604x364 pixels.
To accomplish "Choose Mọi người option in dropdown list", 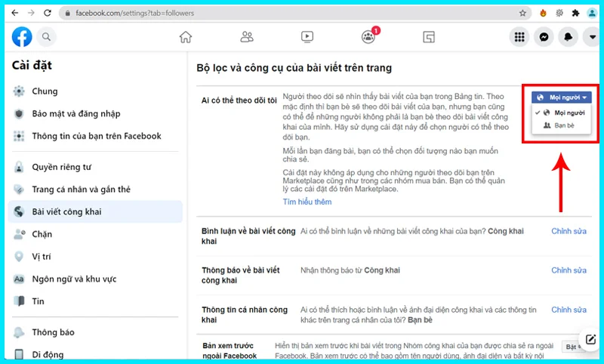I will click(561, 113).
